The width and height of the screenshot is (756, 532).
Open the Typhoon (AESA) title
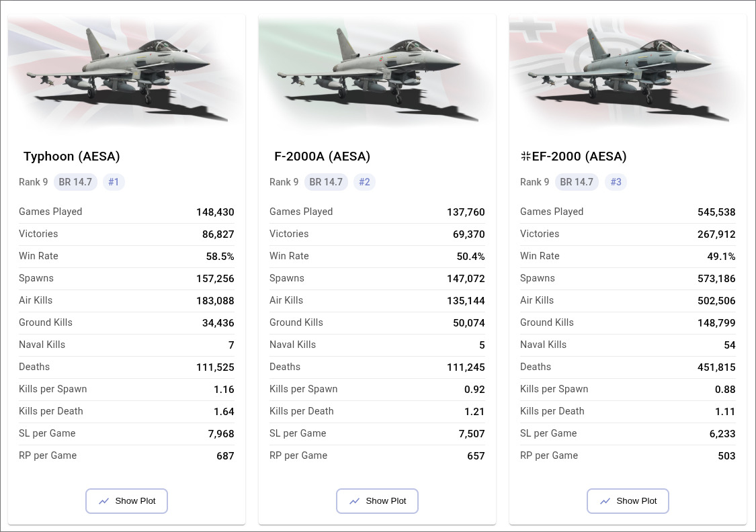(72, 157)
